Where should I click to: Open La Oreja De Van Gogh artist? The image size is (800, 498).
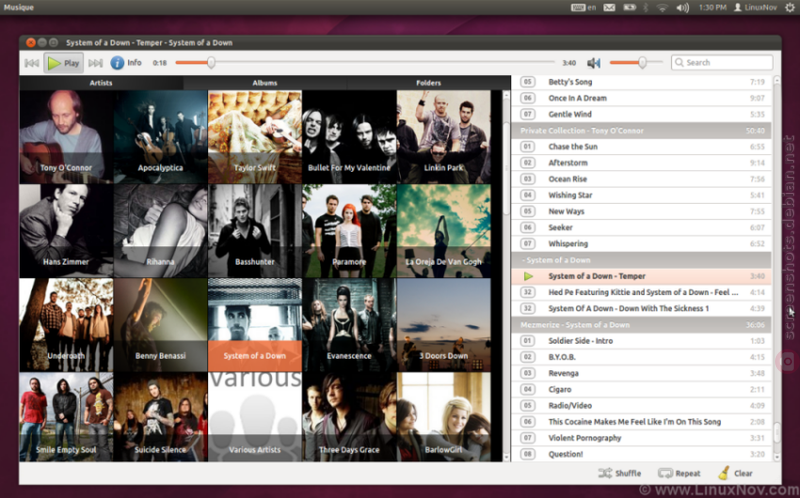[x=443, y=231]
